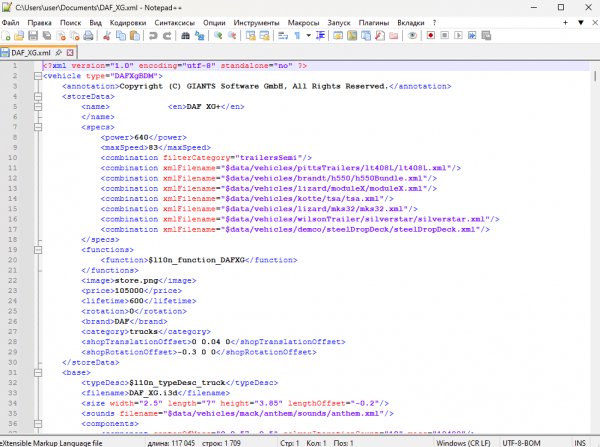The image size is (600, 447).
Task: Click the Zoom In toolbar icon
Action: 218,36
